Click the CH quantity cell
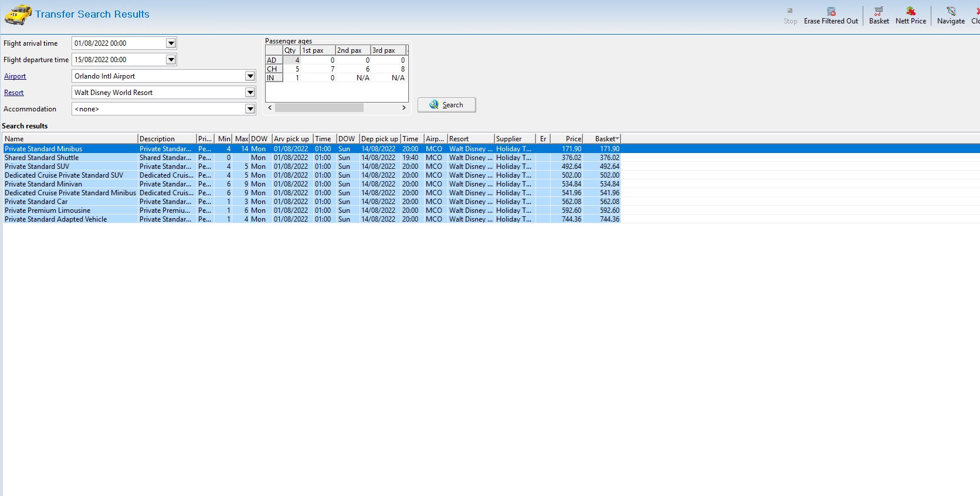Image resolution: width=980 pixels, height=496 pixels. coord(292,69)
